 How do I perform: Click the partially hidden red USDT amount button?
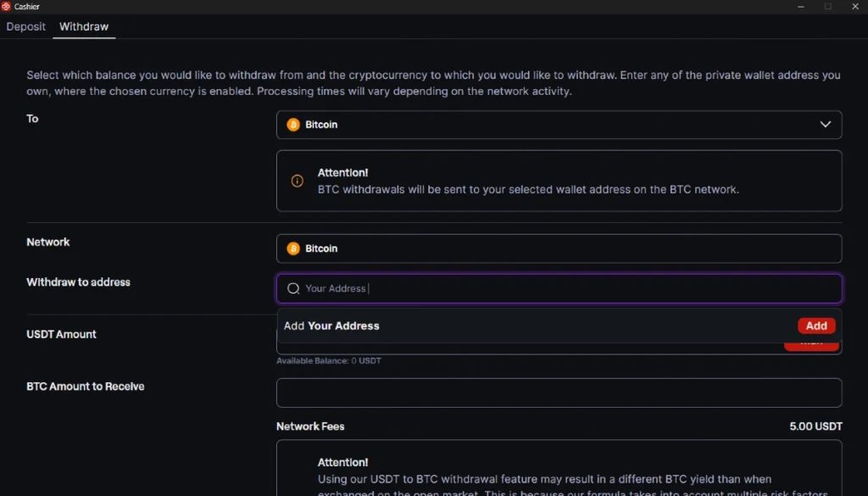[811, 345]
